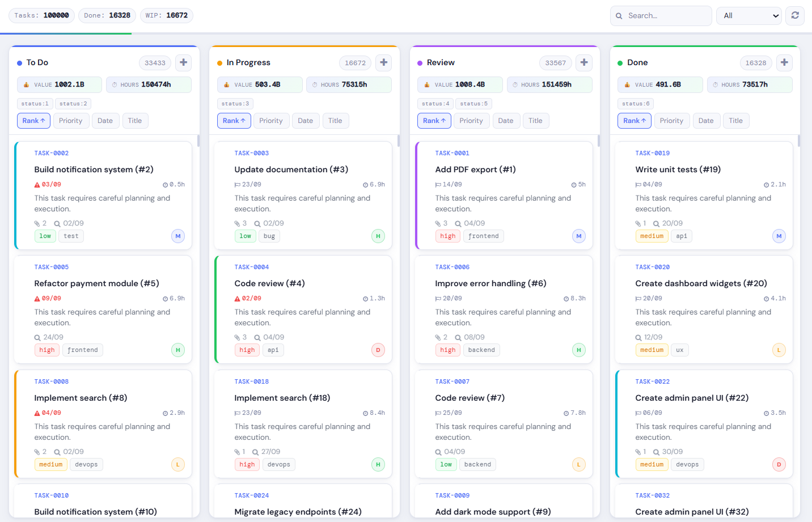Viewport: 812px width, 522px height.
Task: Toggle Rank sort in In Progress column
Action: 234,121
